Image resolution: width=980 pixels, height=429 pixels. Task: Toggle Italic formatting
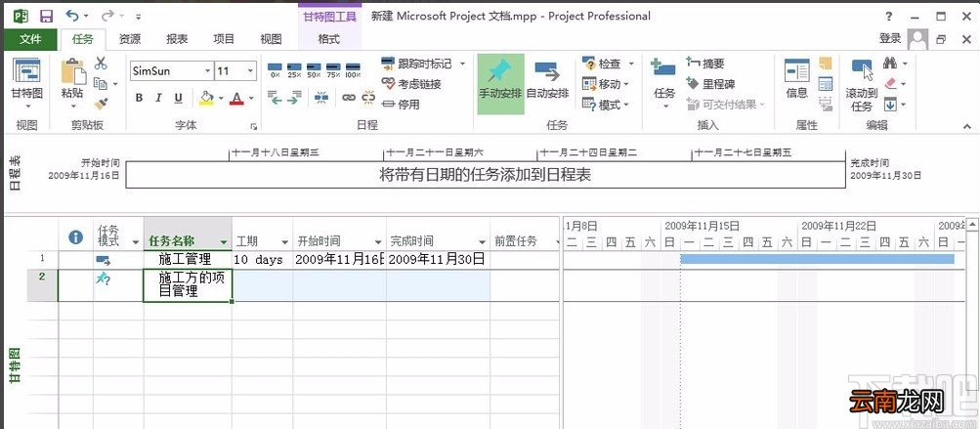coord(158,98)
